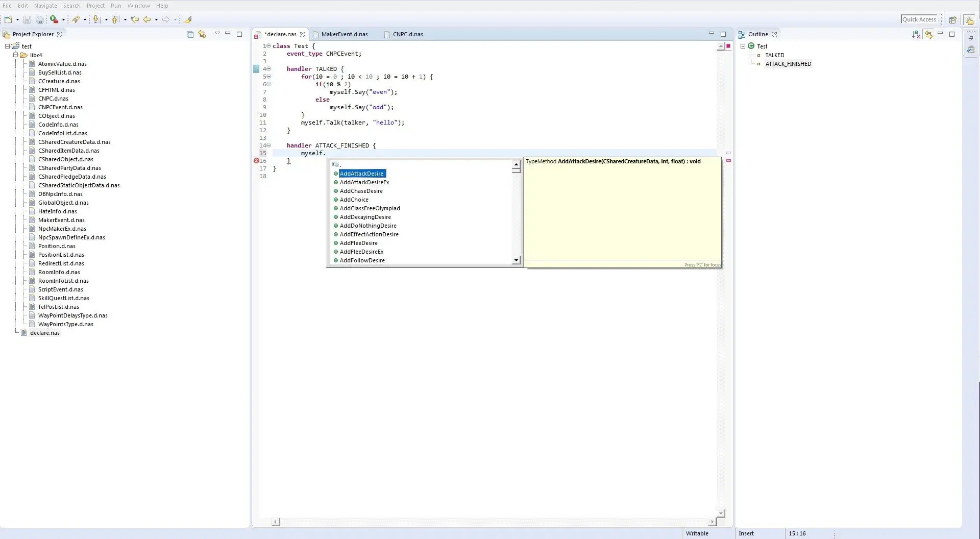Minimize the Outline view

click(940, 33)
